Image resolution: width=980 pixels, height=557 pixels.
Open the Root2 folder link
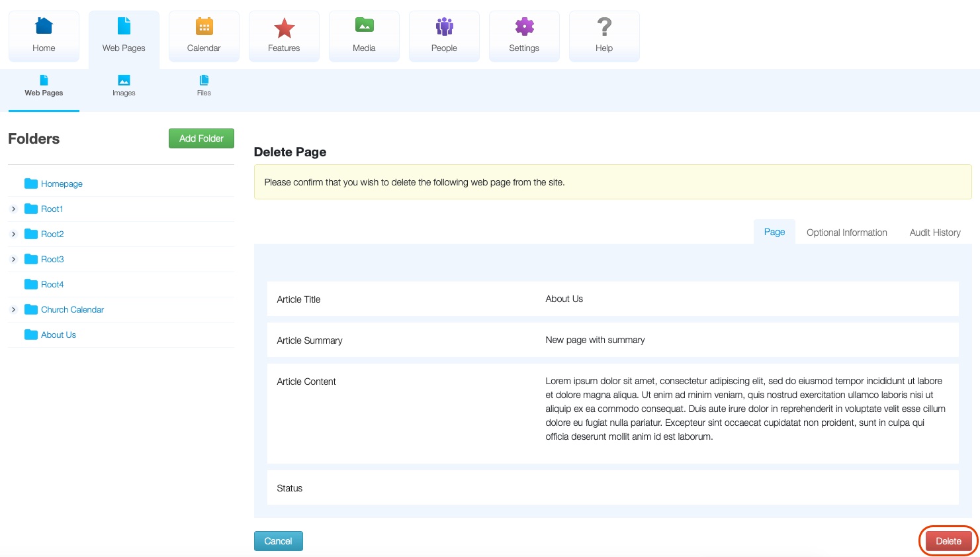tap(52, 234)
